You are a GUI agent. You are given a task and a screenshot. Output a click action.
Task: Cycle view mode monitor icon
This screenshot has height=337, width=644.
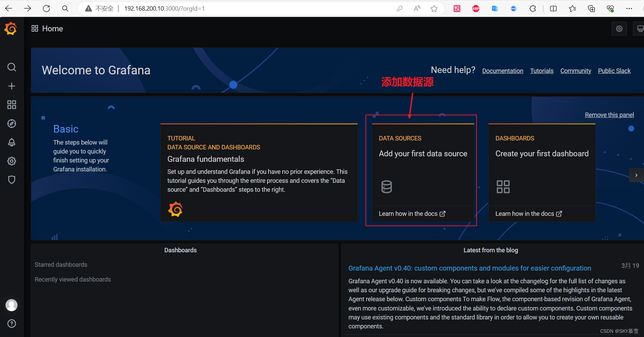pos(640,29)
